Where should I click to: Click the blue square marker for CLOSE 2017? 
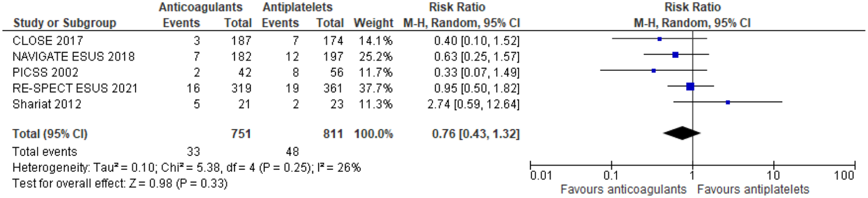[659, 39]
